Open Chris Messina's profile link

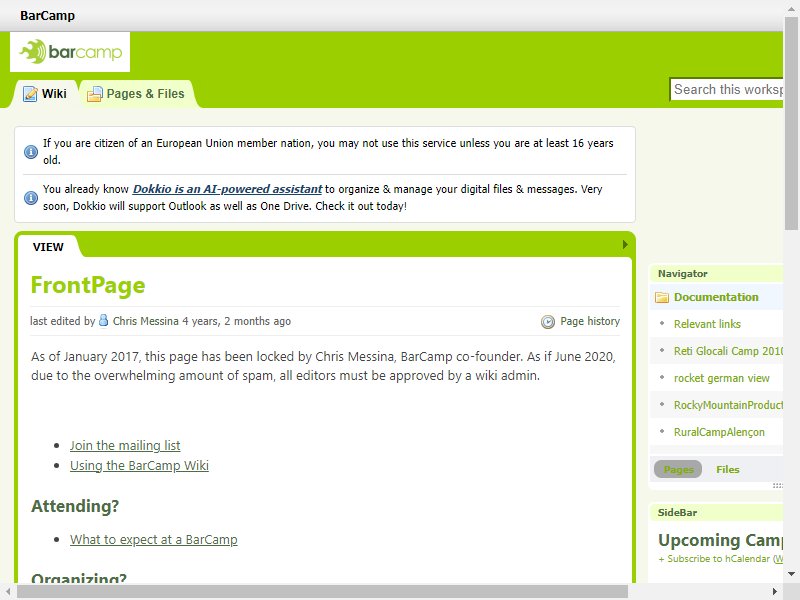point(145,321)
